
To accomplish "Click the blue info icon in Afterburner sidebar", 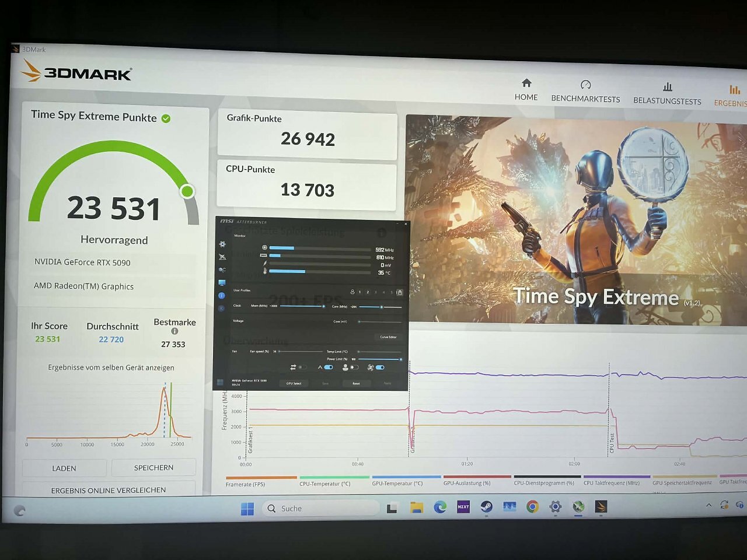I will click(222, 296).
